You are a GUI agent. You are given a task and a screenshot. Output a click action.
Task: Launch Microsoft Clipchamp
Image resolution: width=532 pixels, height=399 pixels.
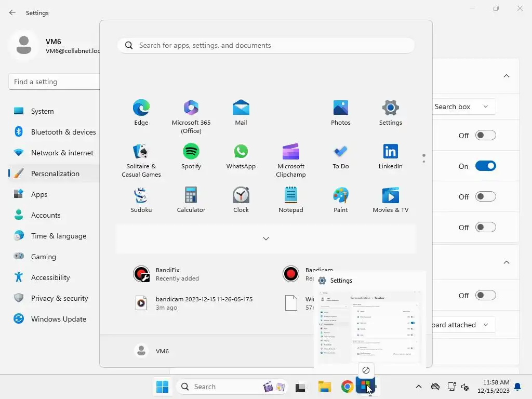coord(291,161)
